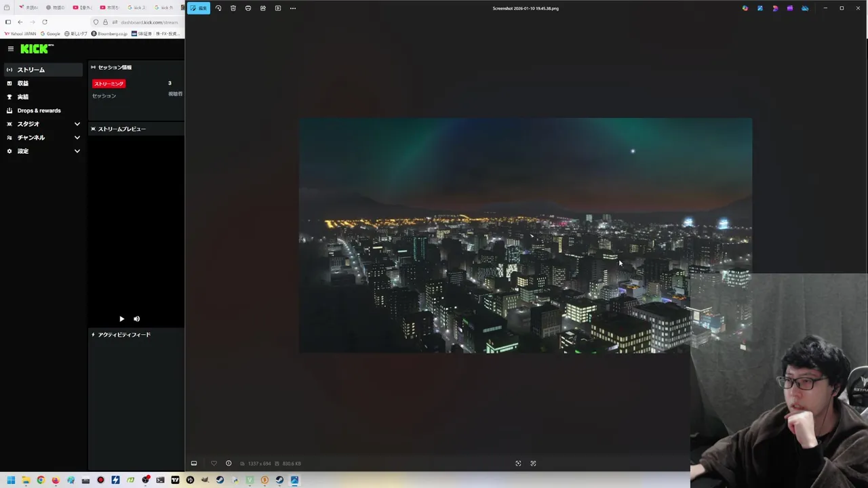Print the image from Photos toolbar
Viewport: 868px width, 488px height.
(248, 8)
